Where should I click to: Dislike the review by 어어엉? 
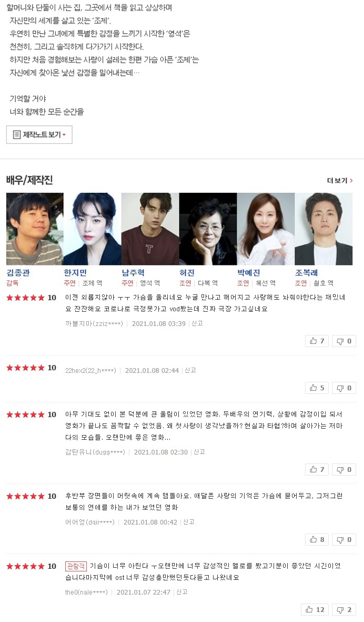tap(344, 539)
